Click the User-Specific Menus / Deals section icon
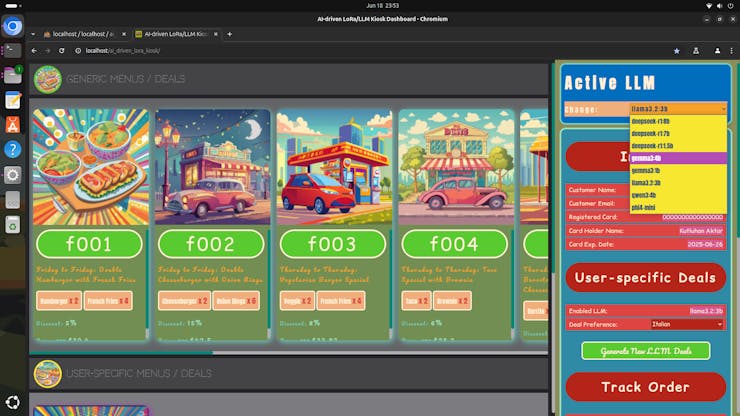The height and width of the screenshot is (416, 740). point(47,373)
